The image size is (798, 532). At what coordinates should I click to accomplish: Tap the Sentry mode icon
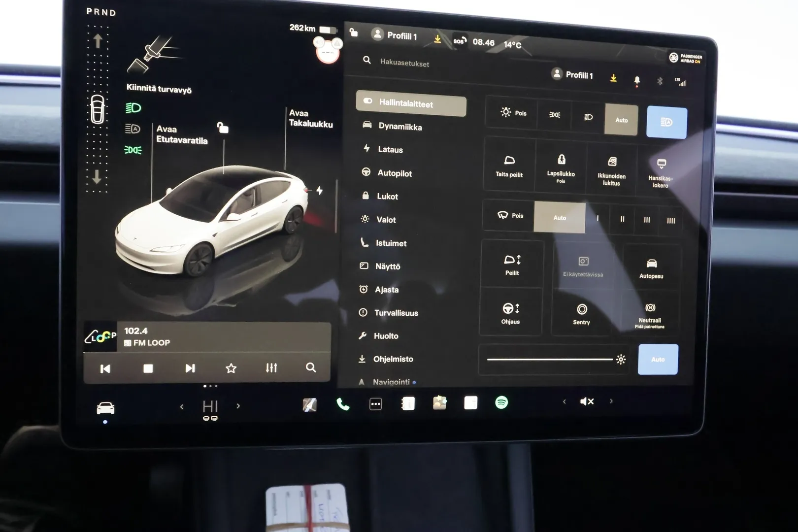click(581, 314)
